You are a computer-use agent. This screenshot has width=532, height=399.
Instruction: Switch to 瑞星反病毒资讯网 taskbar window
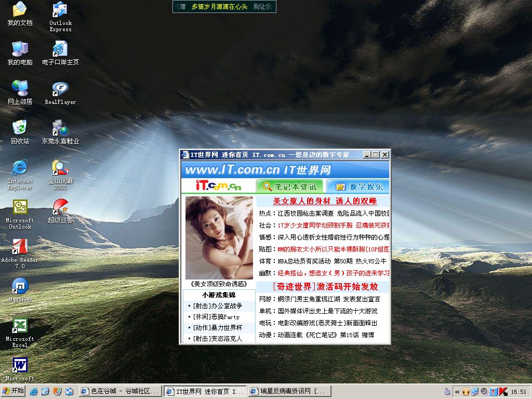(x=289, y=391)
